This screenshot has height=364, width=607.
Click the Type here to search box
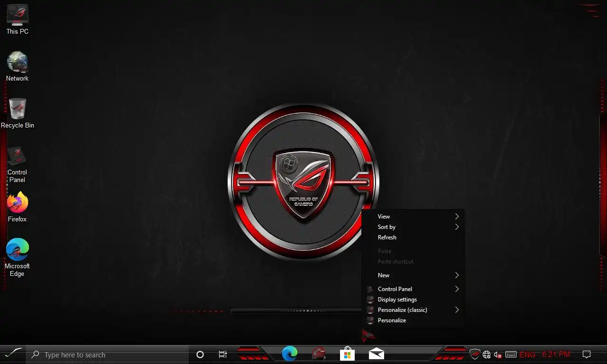click(107, 355)
